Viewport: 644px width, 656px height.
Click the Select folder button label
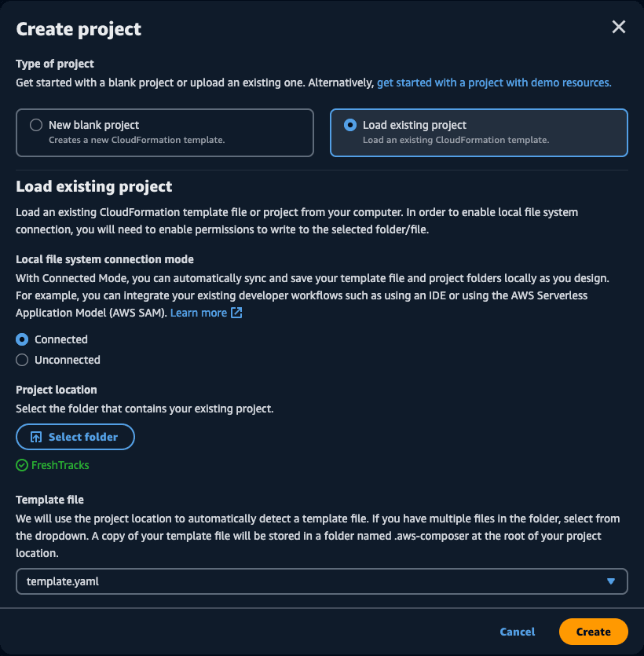tap(83, 437)
